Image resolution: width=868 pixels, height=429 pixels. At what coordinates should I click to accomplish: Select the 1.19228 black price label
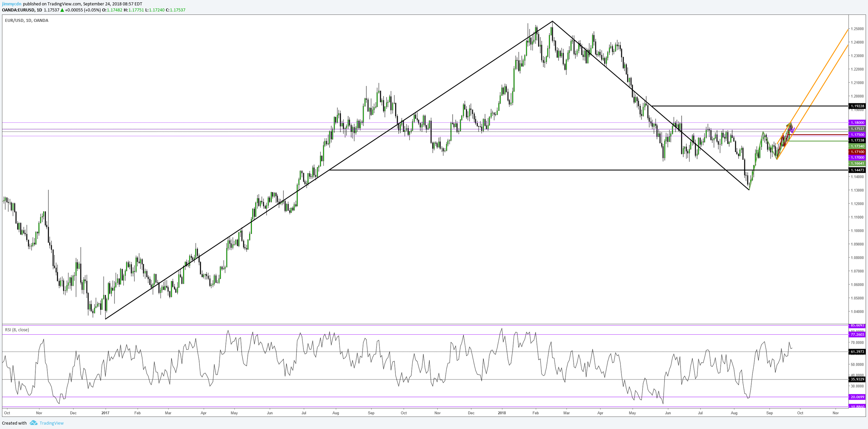click(x=857, y=106)
